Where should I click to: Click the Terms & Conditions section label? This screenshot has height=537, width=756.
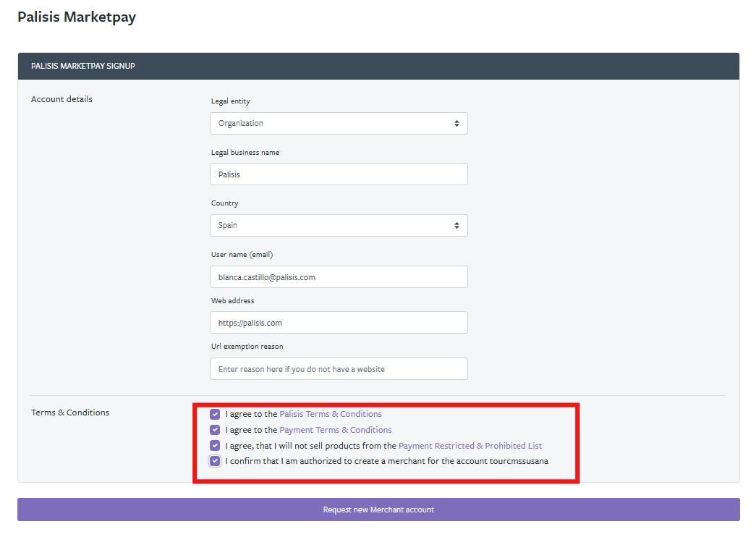coord(70,413)
